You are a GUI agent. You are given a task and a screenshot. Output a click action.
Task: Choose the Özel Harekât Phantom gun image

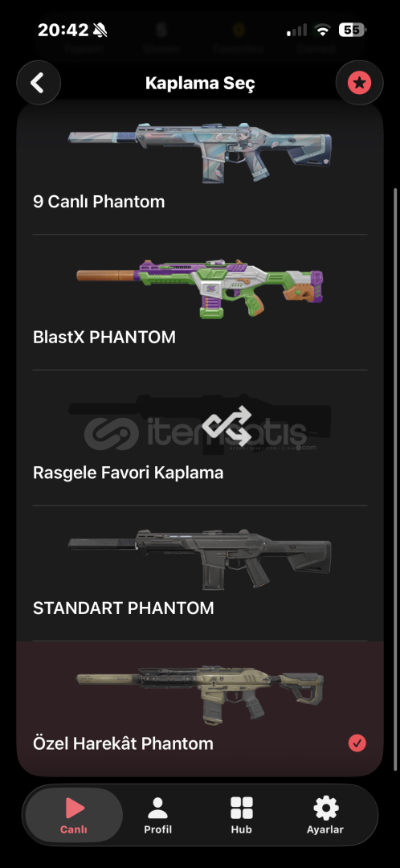(x=200, y=694)
